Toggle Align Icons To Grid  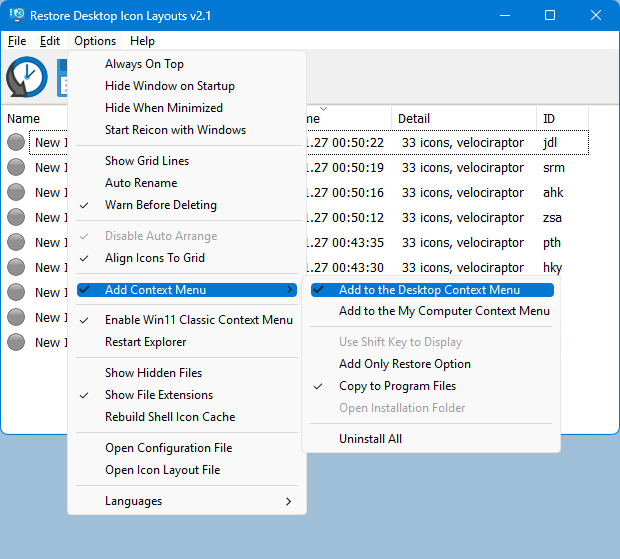[x=154, y=258]
